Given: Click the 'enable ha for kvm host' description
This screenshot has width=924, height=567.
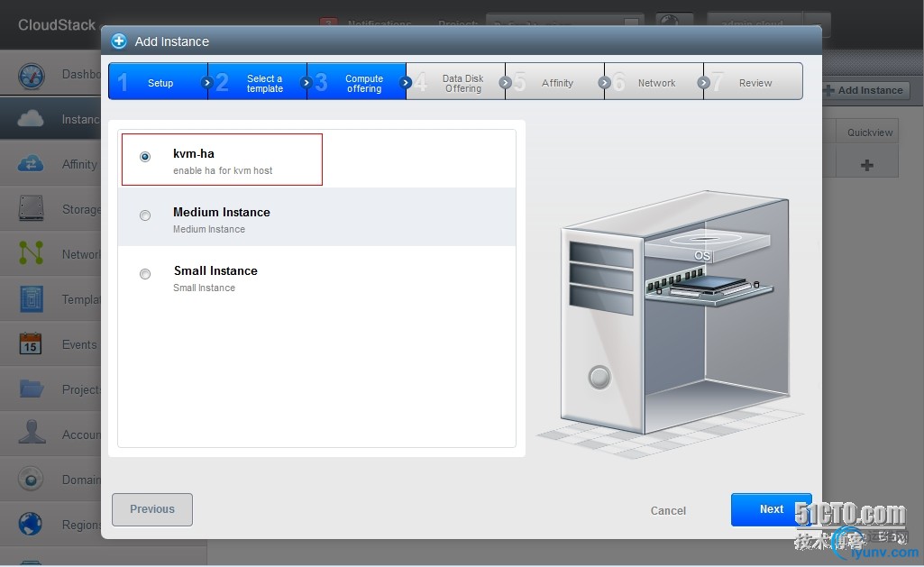Looking at the screenshot, I should tap(223, 171).
